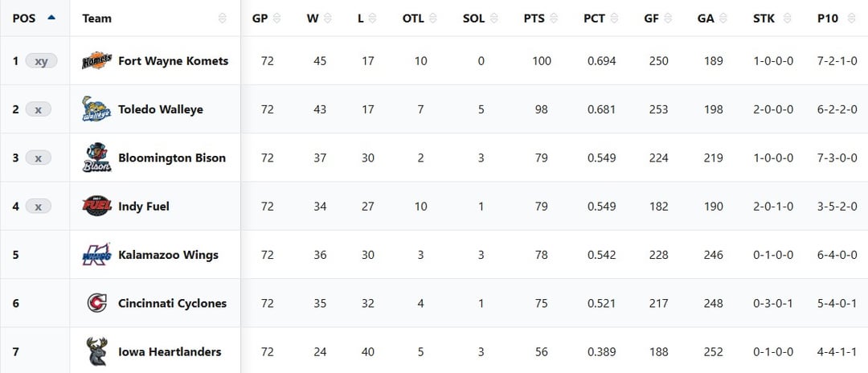Click the 'xy' badge beside position 1
This screenshot has height=373, width=868.
pos(41,61)
